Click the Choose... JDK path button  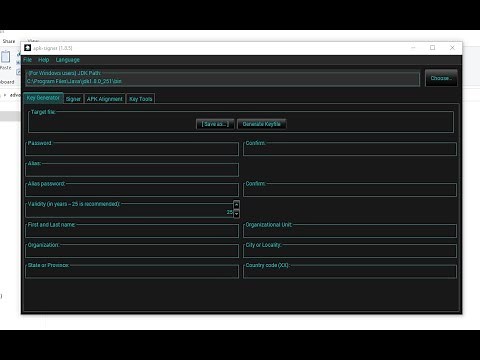coord(441,78)
